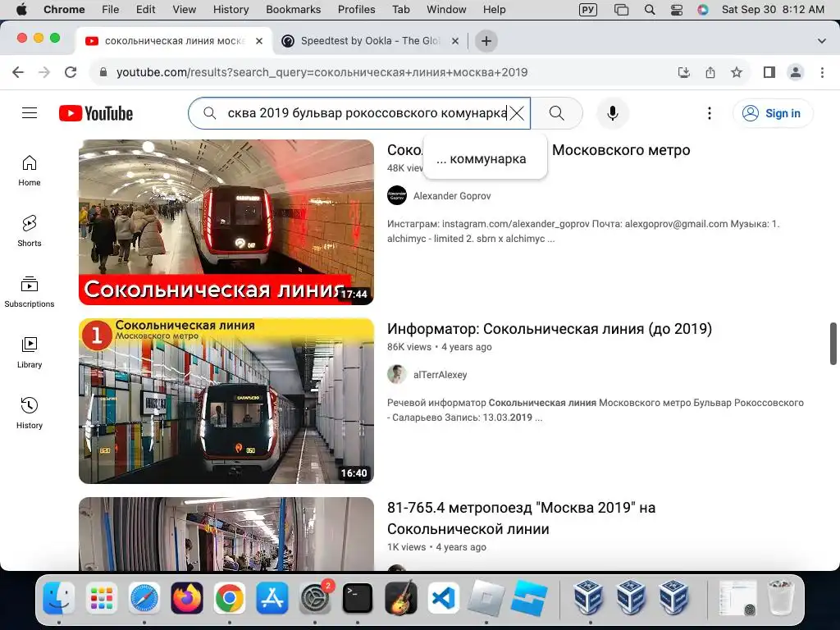Open the Chrome profile avatar
Image resolution: width=840 pixels, height=630 pixels.
click(796, 72)
